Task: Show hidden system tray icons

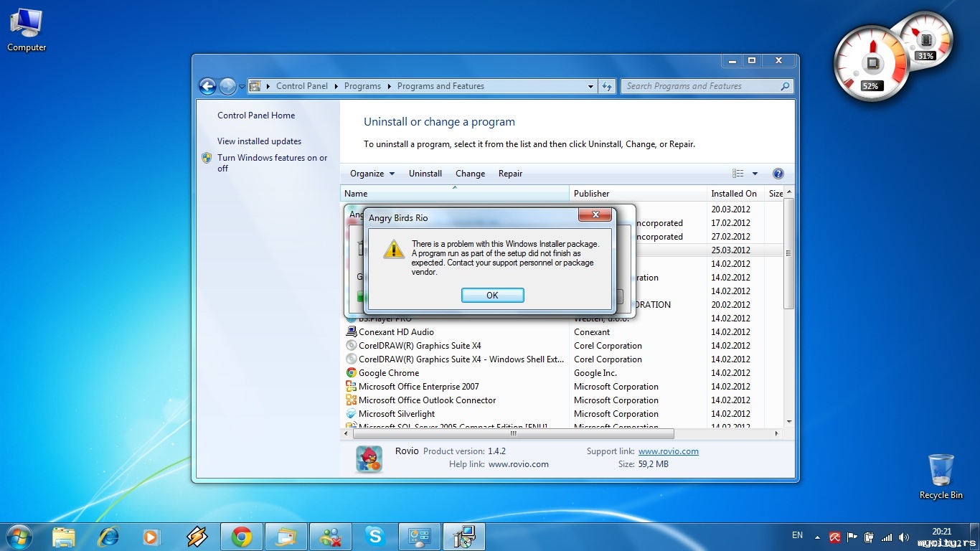Action: [817, 537]
